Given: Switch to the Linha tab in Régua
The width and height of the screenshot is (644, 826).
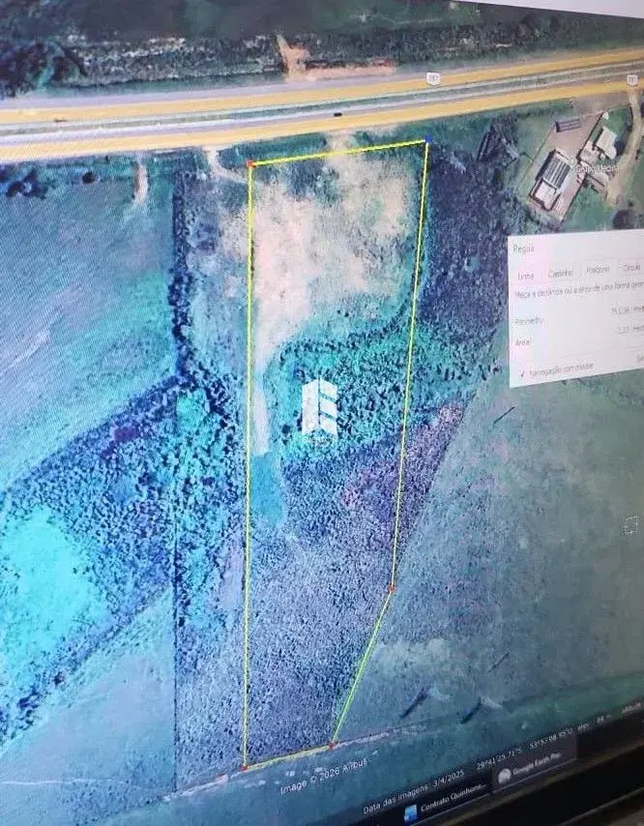Looking at the screenshot, I should (525, 276).
